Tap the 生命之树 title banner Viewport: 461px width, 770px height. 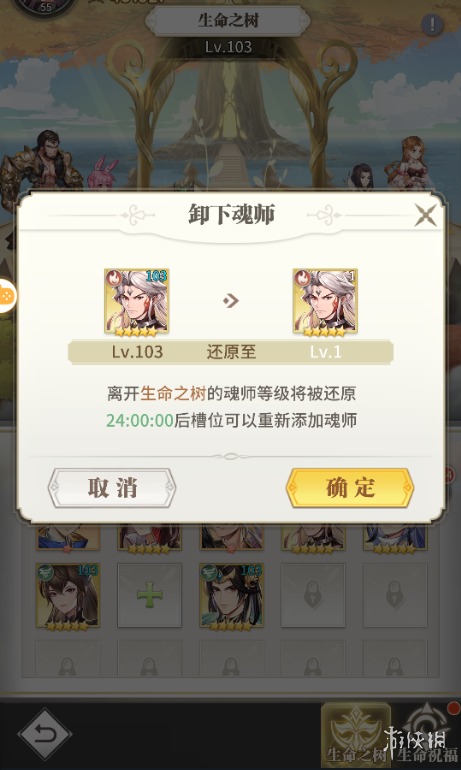pyautogui.click(x=228, y=21)
